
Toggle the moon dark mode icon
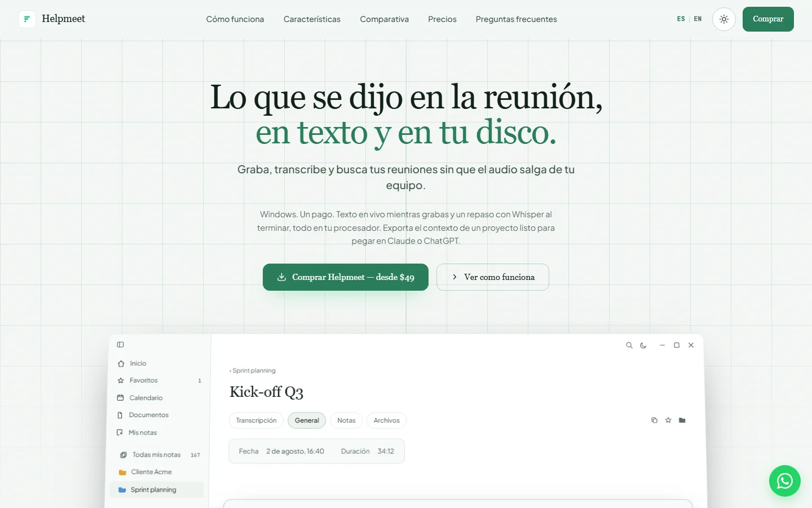coord(643,345)
